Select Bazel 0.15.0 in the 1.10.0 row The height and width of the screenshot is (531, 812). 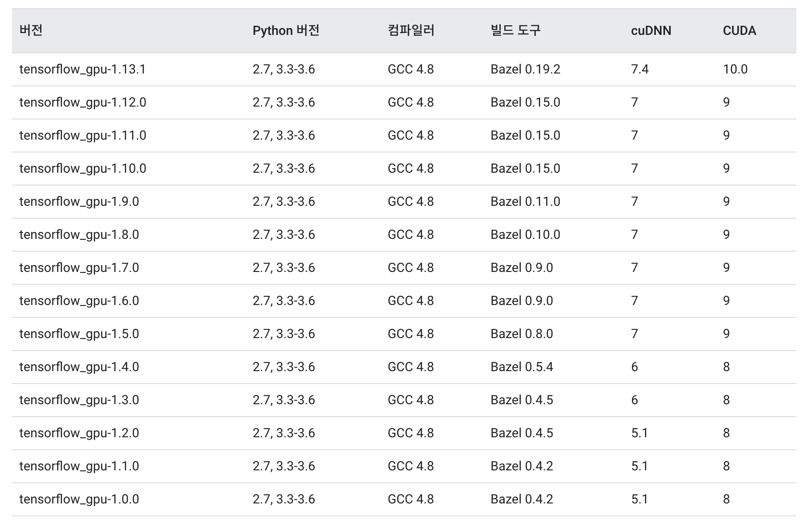coord(525,169)
